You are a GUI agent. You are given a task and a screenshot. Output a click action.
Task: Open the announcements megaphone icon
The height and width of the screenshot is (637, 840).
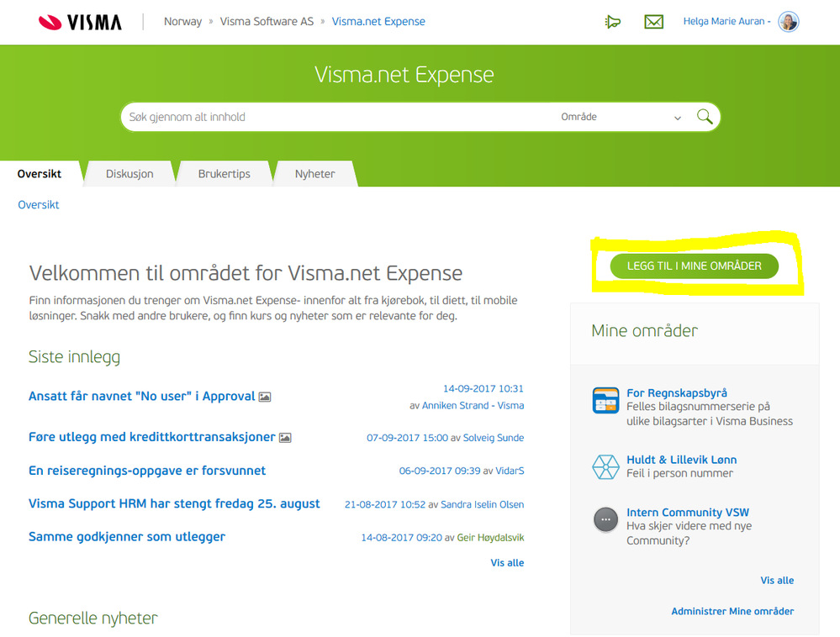coord(612,22)
